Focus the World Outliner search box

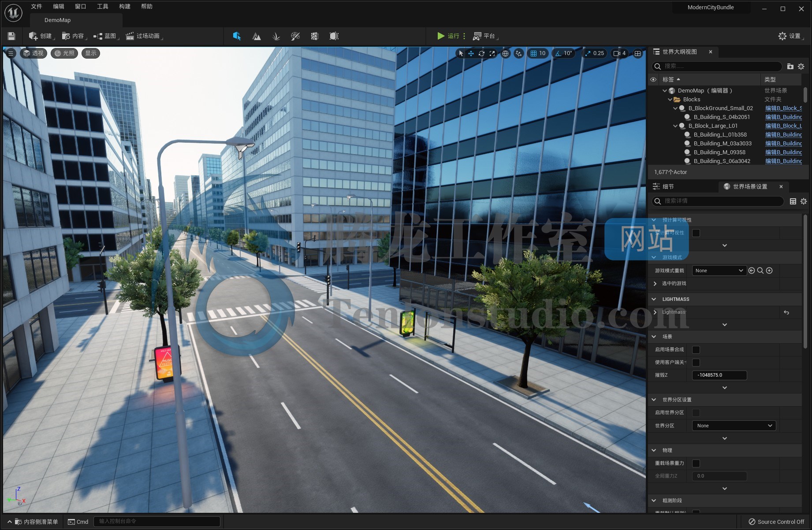tap(717, 67)
